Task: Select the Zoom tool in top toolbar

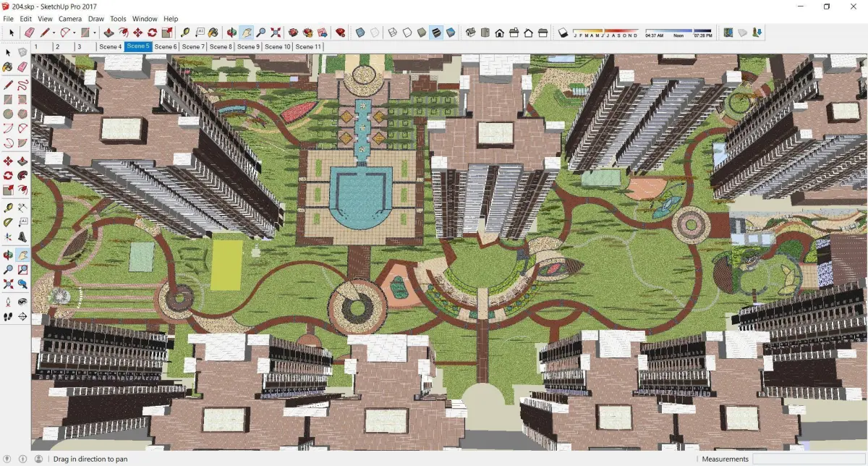Action: pyautogui.click(x=261, y=33)
